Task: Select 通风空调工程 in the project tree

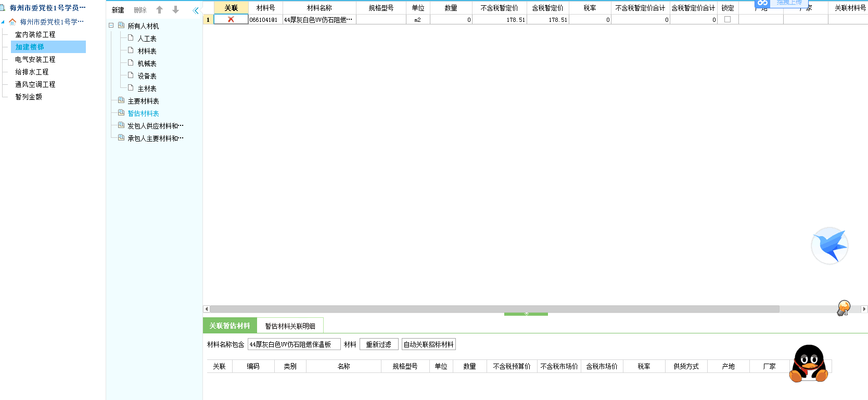Action: click(35, 84)
